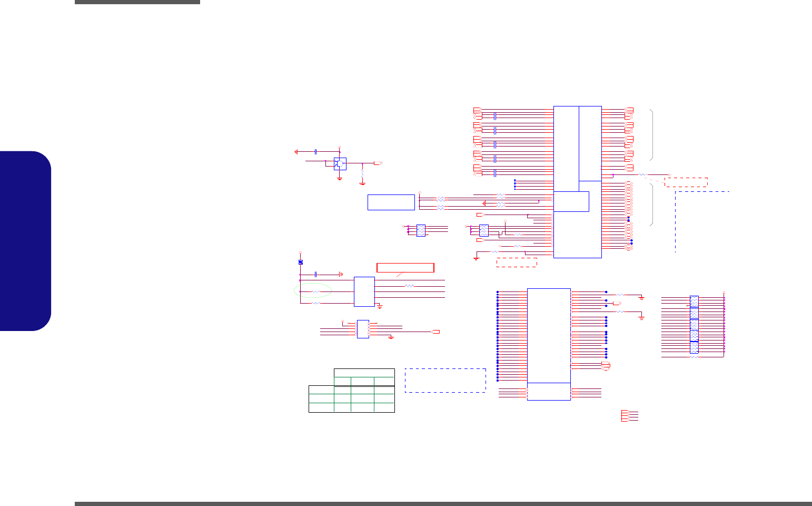Click the green-lined table at the bottom
This screenshot has width=812, height=506.
[351, 390]
